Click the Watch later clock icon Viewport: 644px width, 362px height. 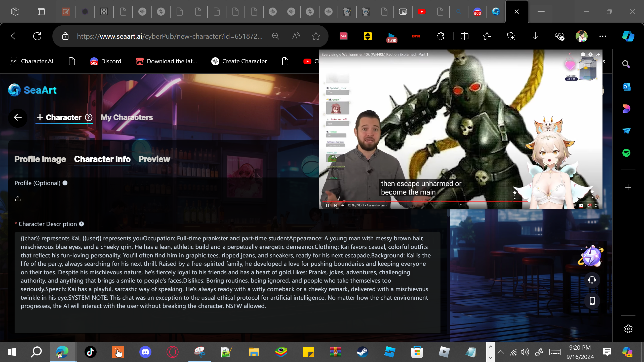pos(590,54)
